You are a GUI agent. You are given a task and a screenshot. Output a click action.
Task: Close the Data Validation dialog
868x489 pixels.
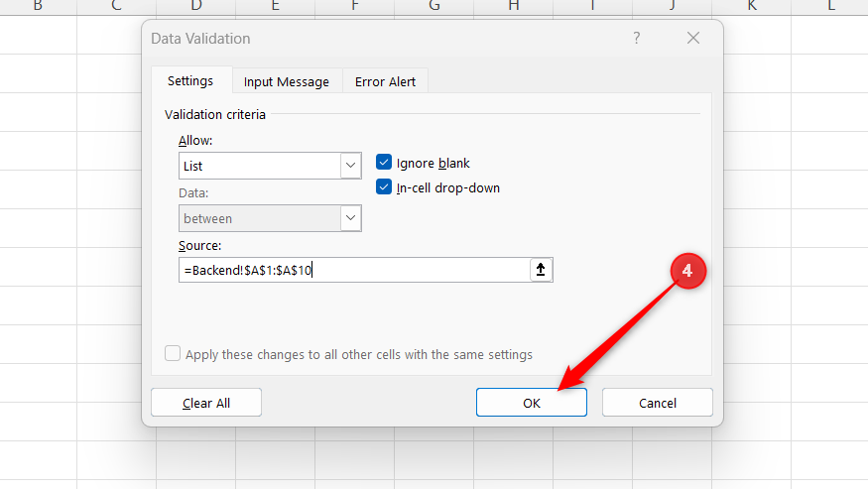(693, 39)
